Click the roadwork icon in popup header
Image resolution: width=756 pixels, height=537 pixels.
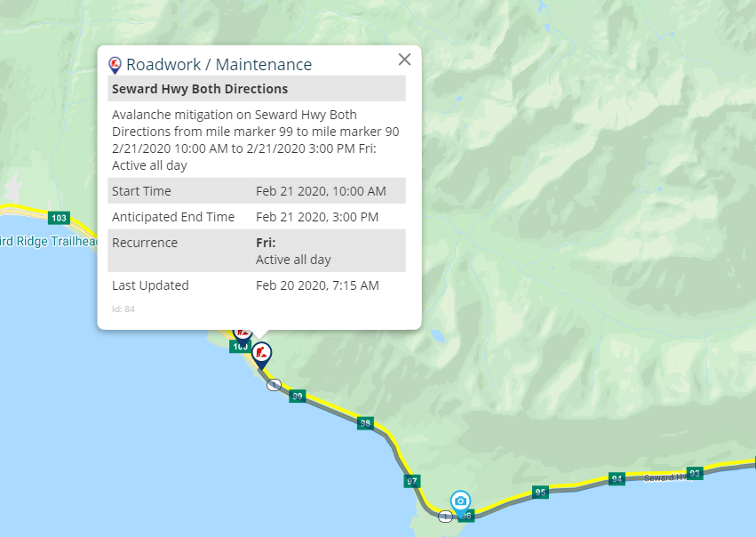tap(115, 65)
